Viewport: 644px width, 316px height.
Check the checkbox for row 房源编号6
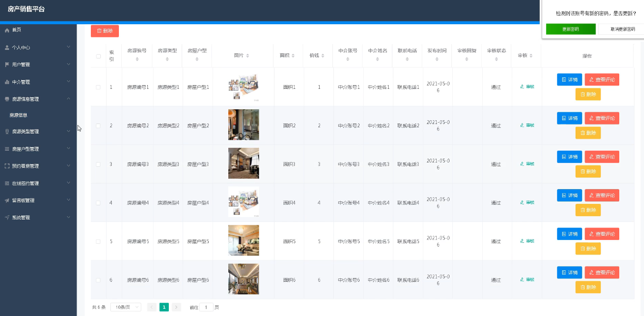(98, 280)
